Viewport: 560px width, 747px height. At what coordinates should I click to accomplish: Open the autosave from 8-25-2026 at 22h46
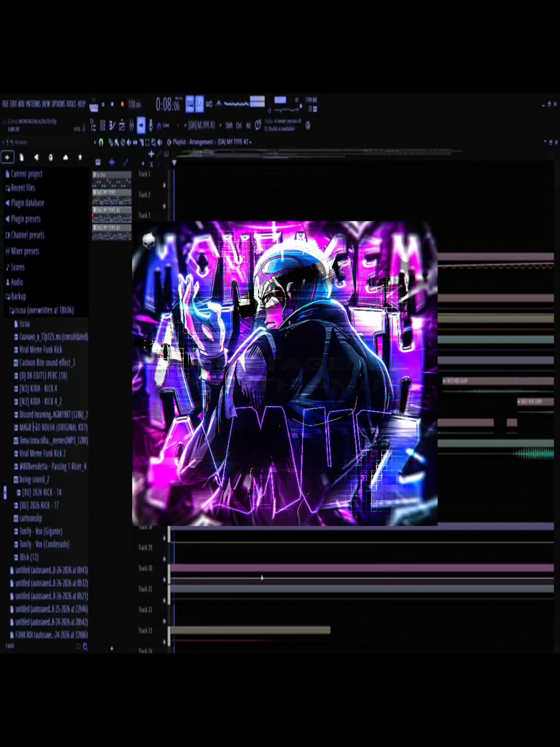[x=49, y=609]
